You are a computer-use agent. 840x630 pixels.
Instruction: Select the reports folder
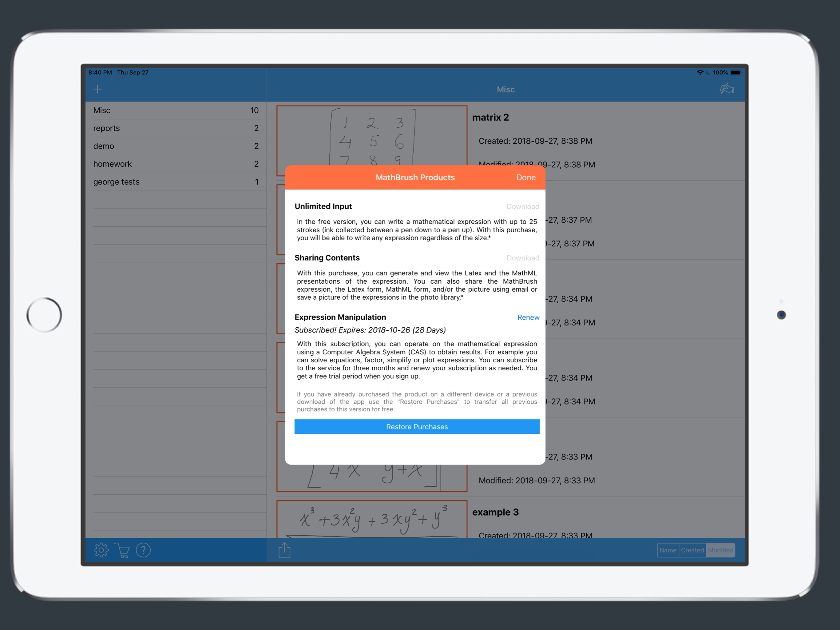[x=176, y=128]
